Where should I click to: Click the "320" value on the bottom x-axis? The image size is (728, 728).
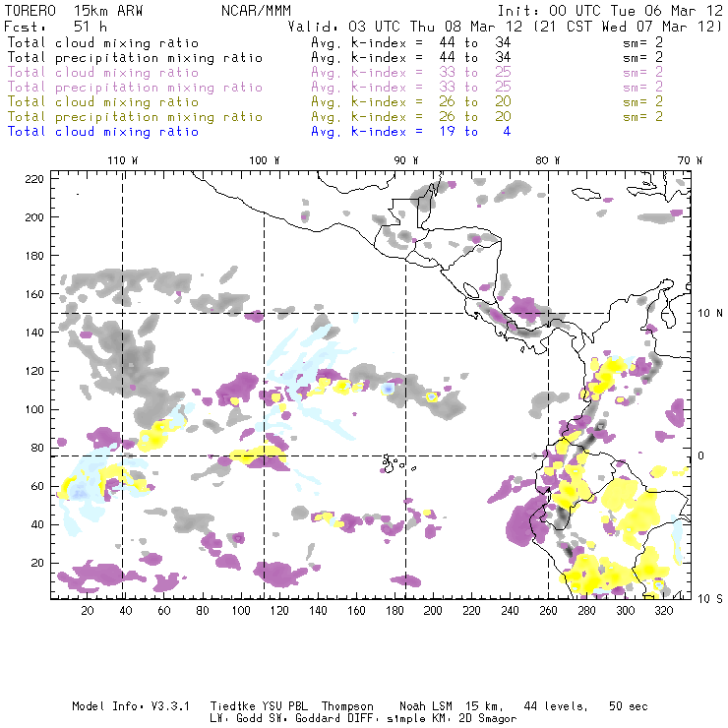click(x=663, y=611)
